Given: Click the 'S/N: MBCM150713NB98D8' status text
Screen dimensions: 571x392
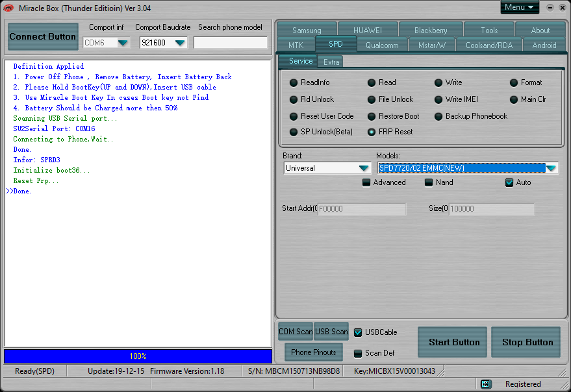Looking at the screenshot, I should (294, 371).
